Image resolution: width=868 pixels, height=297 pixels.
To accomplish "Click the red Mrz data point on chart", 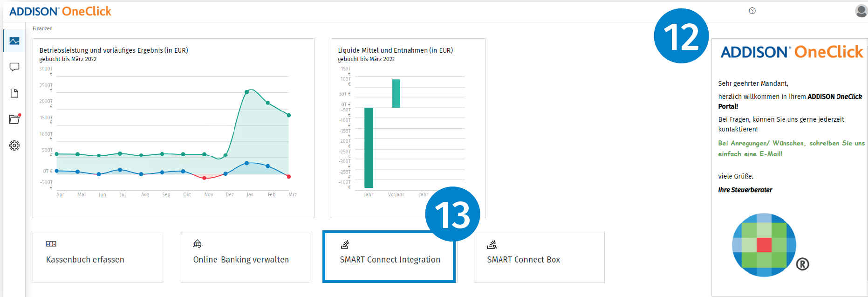I will coord(289,177).
